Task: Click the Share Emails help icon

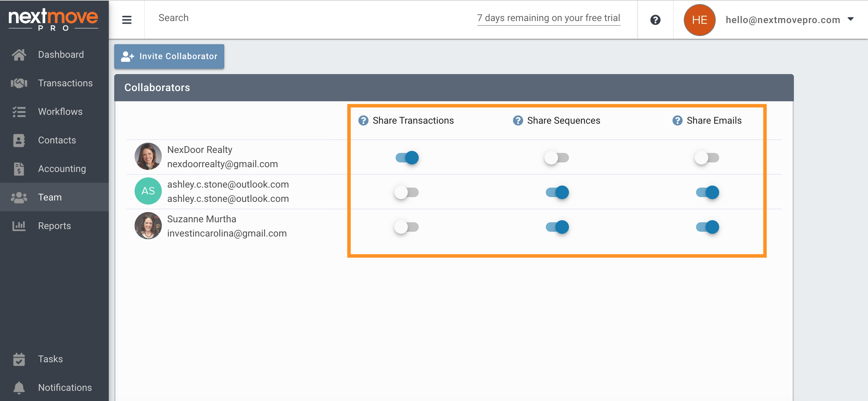Action: (677, 121)
